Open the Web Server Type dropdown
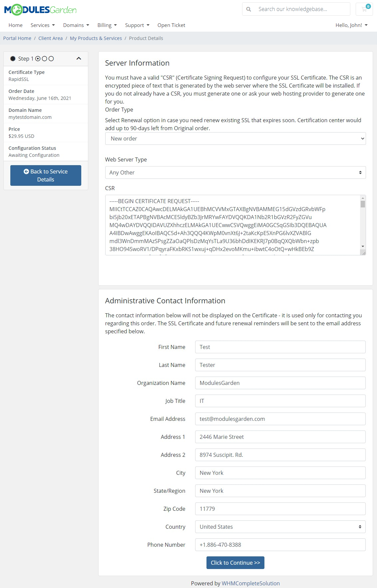The width and height of the screenshot is (377, 588). (235, 172)
